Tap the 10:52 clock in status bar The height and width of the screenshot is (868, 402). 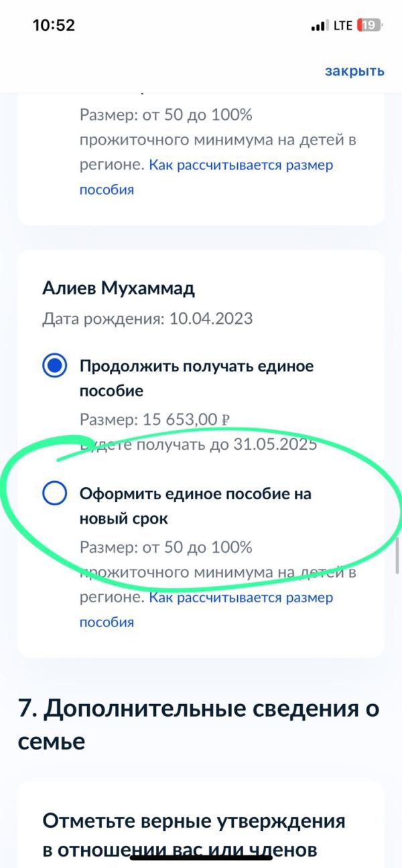(54, 25)
